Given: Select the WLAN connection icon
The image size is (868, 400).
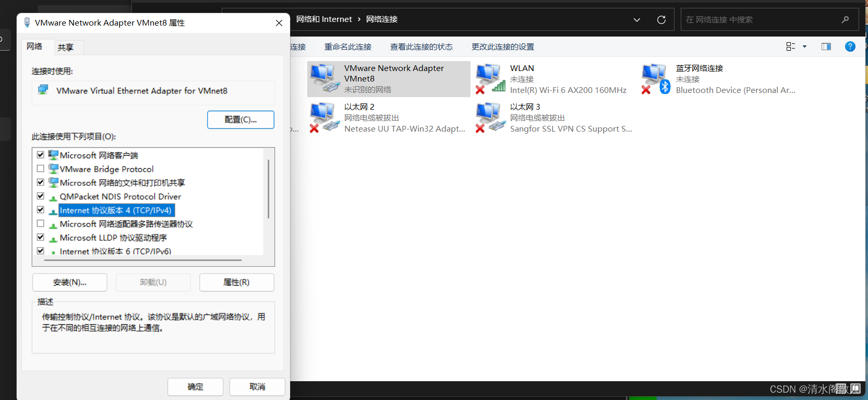Looking at the screenshot, I should [x=490, y=78].
